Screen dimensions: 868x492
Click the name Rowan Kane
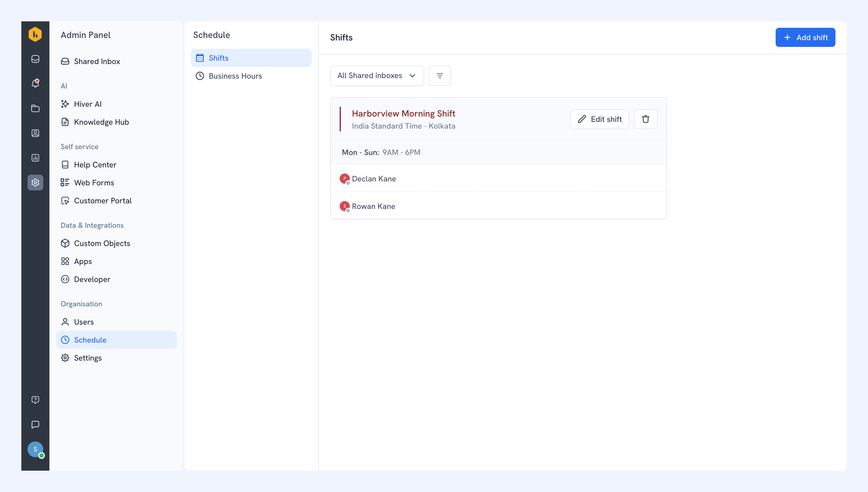(373, 206)
